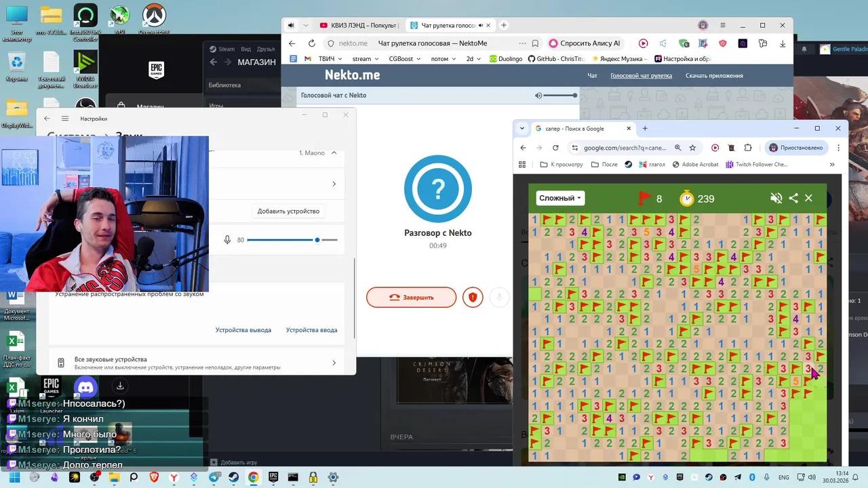This screenshot has height=488, width=868.
Task: Toggle the Nekto microphone mute button
Action: point(499,297)
